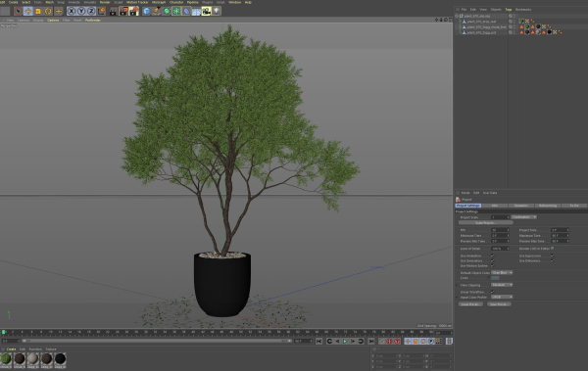This screenshot has height=371, width=588.
Task: Open the Window menu
Action: click(235, 2)
